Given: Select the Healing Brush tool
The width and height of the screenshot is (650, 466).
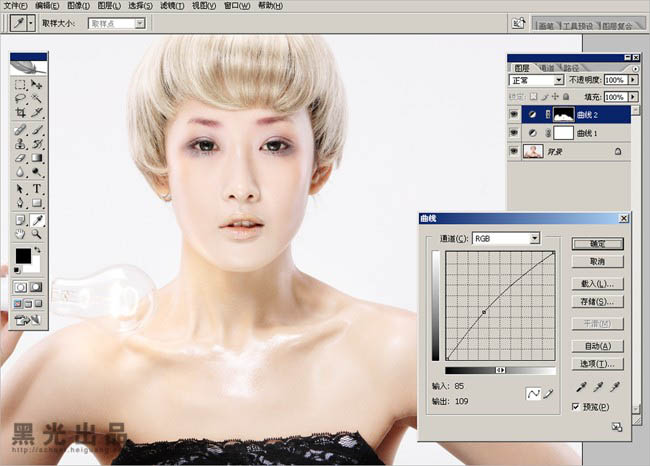Looking at the screenshot, I should [x=20, y=130].
